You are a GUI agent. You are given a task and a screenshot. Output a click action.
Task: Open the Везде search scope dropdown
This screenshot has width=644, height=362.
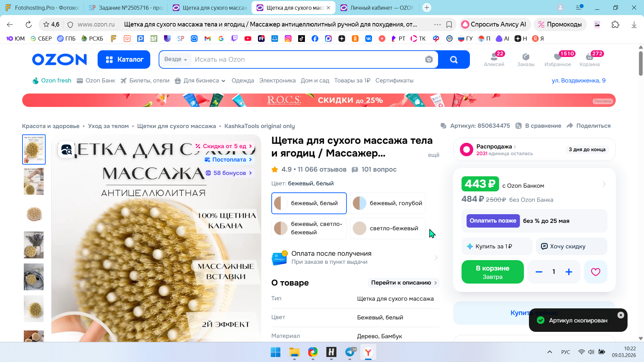[175, 59]
